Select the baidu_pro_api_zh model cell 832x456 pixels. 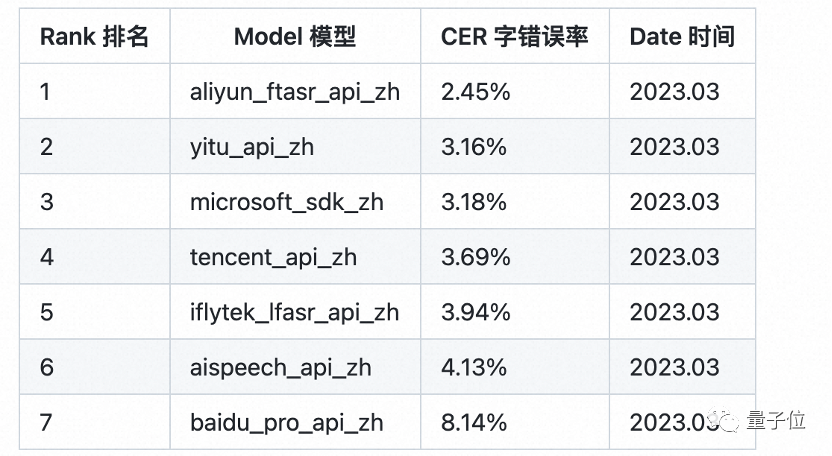(286, 422)
